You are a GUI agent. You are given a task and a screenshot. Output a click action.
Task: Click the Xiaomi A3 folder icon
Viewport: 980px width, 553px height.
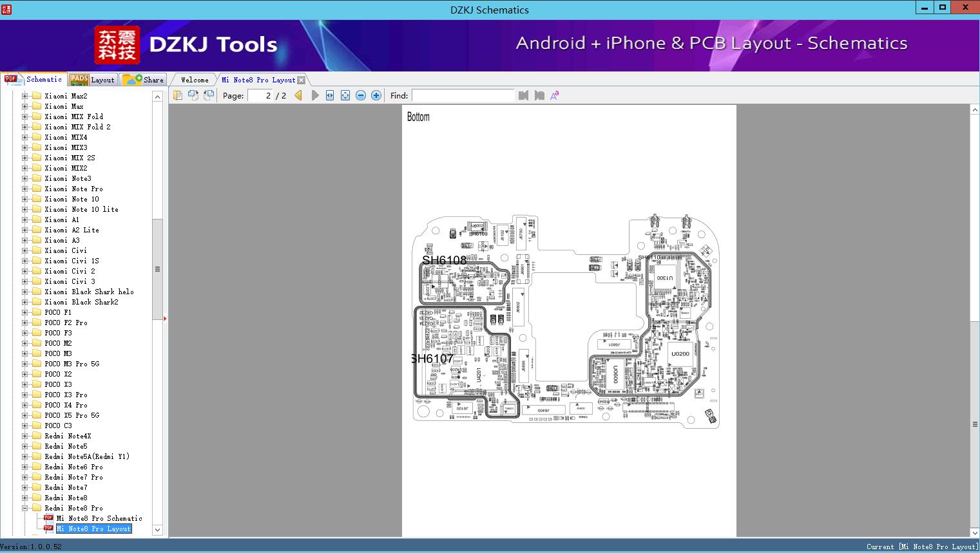(37, 240)
